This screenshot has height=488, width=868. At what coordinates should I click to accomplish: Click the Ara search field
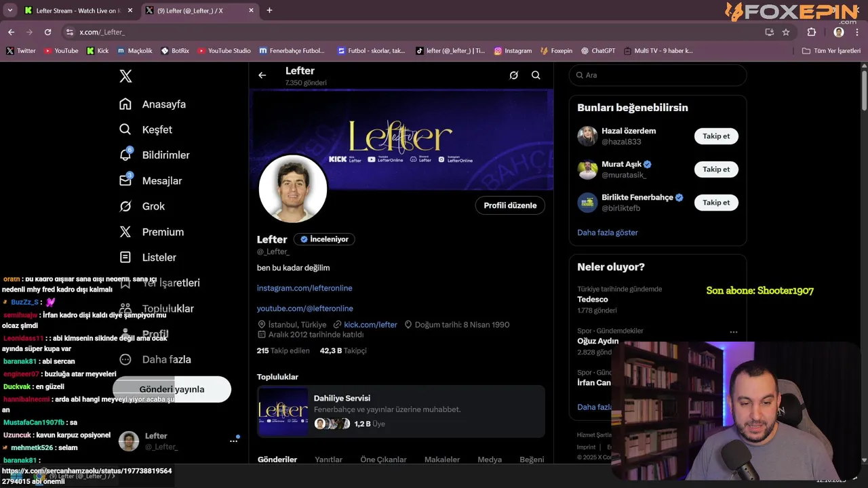click(658, 75)
